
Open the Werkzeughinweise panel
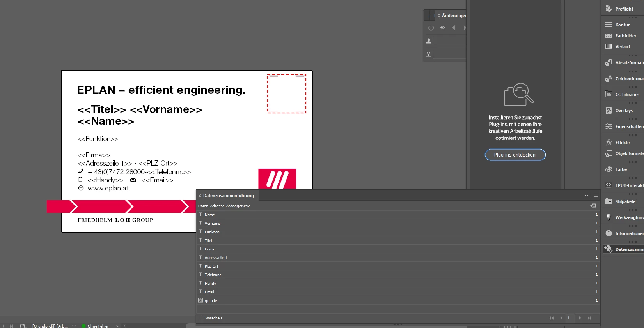[623, 217]
